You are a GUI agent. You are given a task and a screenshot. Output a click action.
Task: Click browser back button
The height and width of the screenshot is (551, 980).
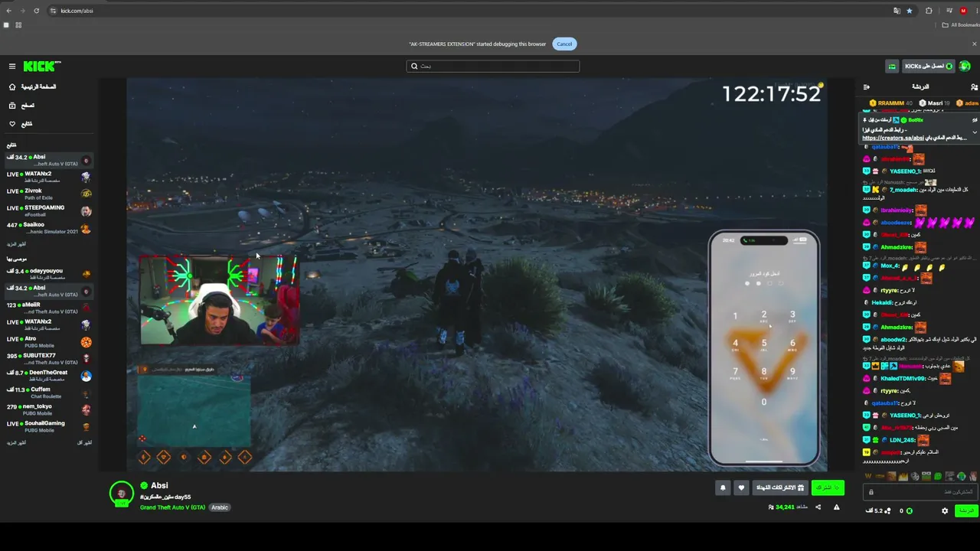click(9, 11)
